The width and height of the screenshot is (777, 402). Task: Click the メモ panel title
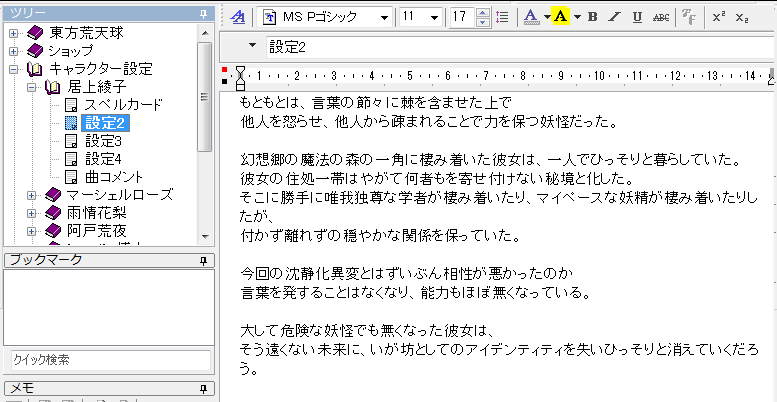[22, 389]
